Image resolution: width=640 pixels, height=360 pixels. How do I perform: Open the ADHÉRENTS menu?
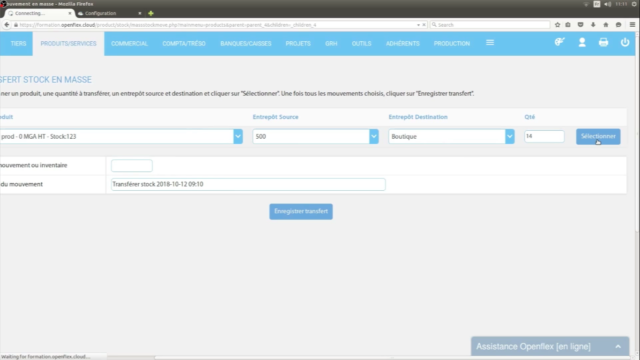(403, 43)
